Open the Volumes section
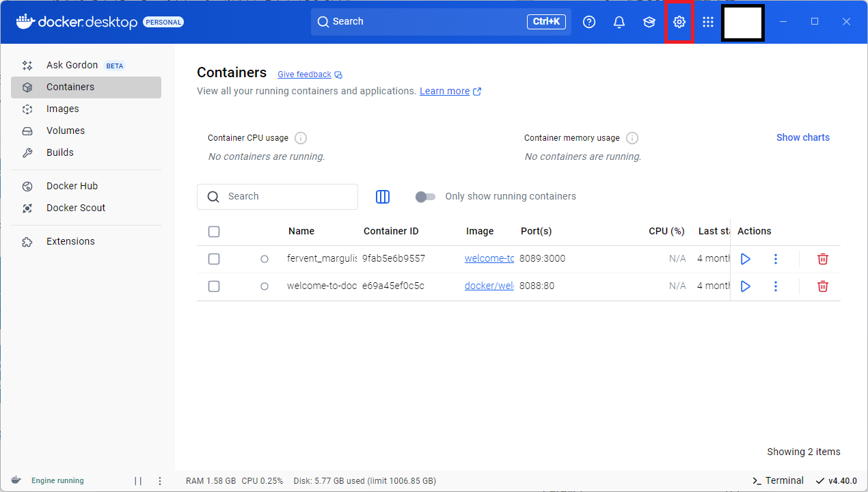This screenshot has width=868, height=492. coord(66,131)
